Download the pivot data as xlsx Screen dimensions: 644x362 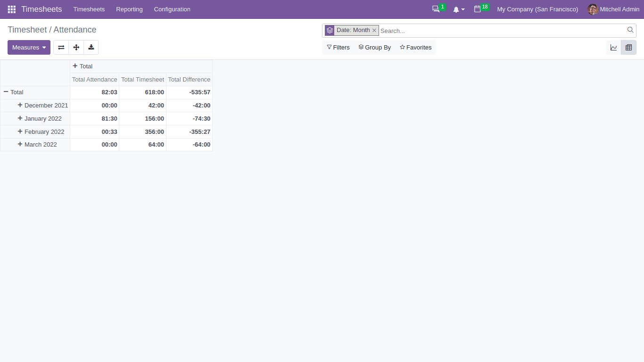(91, 47)
